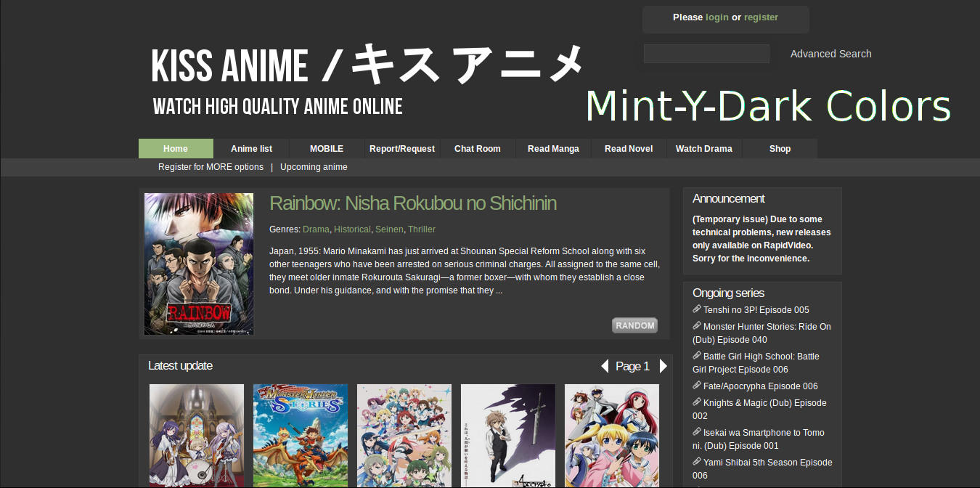Go to next page arrow in Latest update
This screenshot has height=488, width=980.
(663, 366)
